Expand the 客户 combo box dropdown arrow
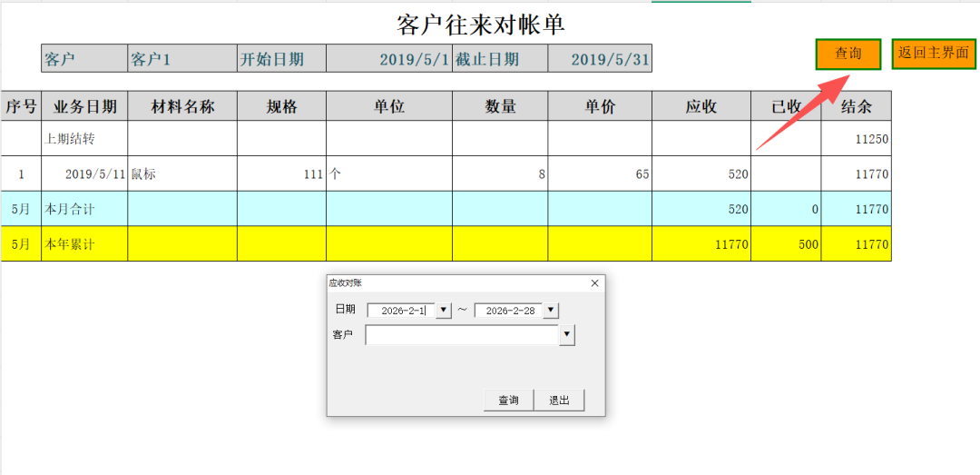The width and height of the screenshot is (980, 475). click(x=567, y=336)
